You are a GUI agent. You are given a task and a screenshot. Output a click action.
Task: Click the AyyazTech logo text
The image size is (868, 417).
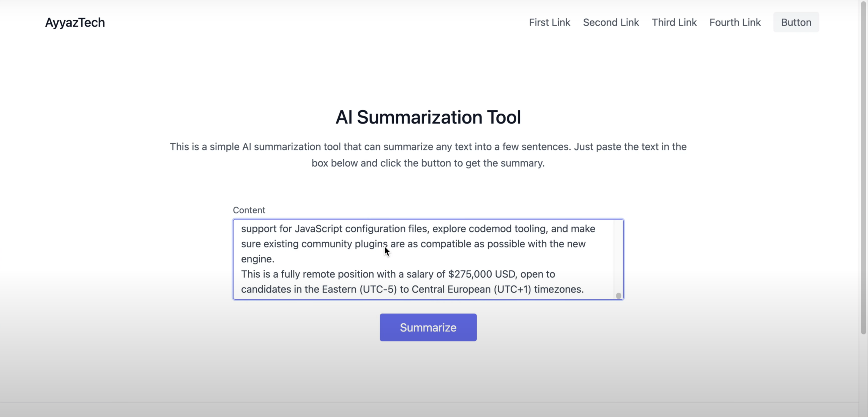[75, 23]
